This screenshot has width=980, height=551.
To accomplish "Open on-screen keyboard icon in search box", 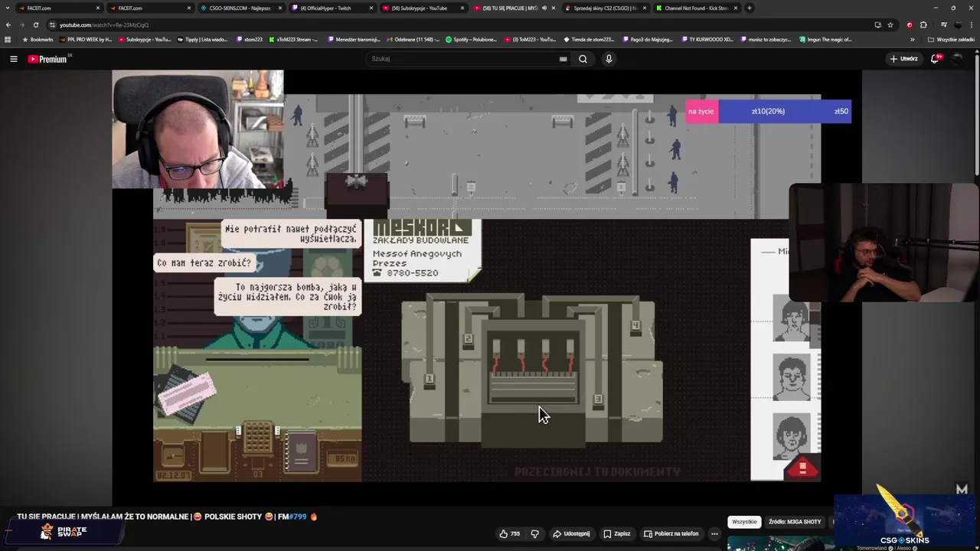I will click(x=563, y=59).
